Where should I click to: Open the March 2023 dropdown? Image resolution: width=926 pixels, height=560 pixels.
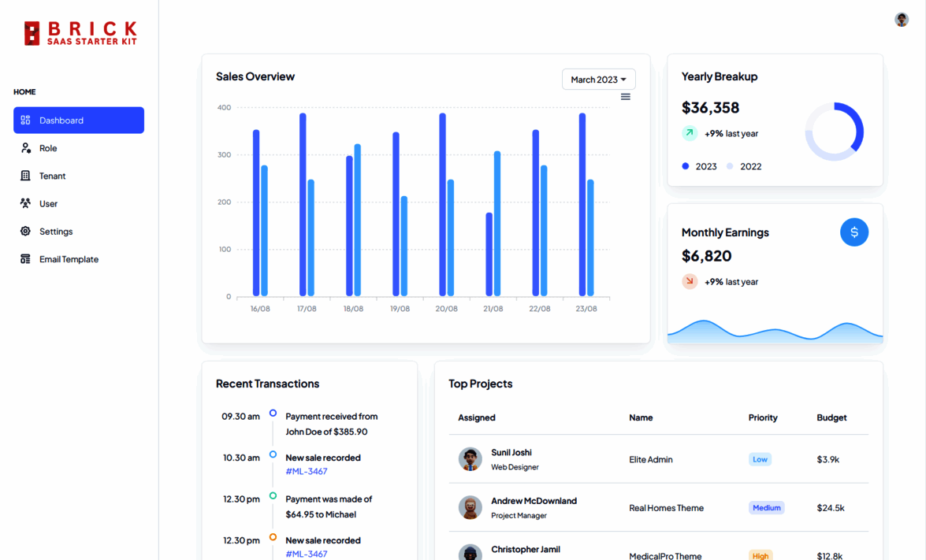598,80
